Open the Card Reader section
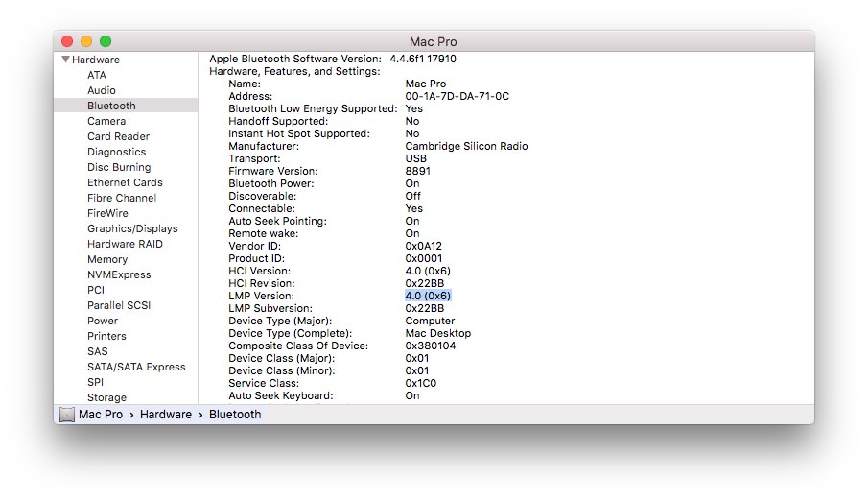 point(119,136)
